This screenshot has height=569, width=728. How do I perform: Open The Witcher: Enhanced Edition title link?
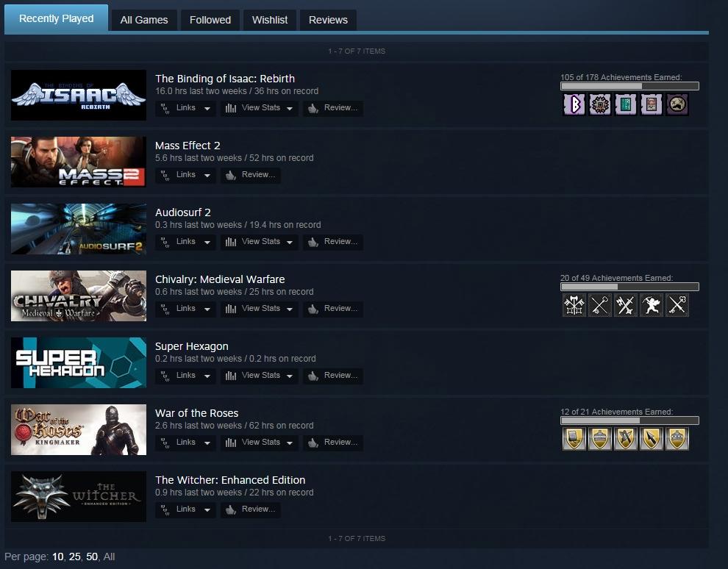click(230, 480)
